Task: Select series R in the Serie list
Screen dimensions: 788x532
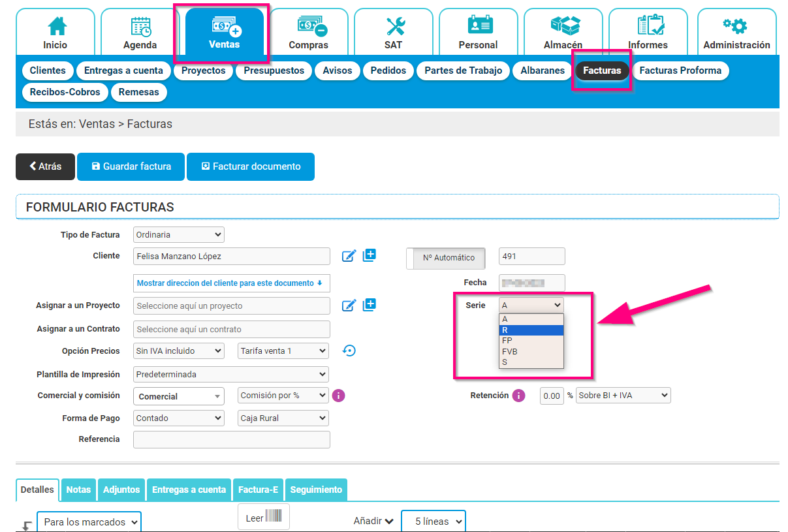Action: pos(531,330)
